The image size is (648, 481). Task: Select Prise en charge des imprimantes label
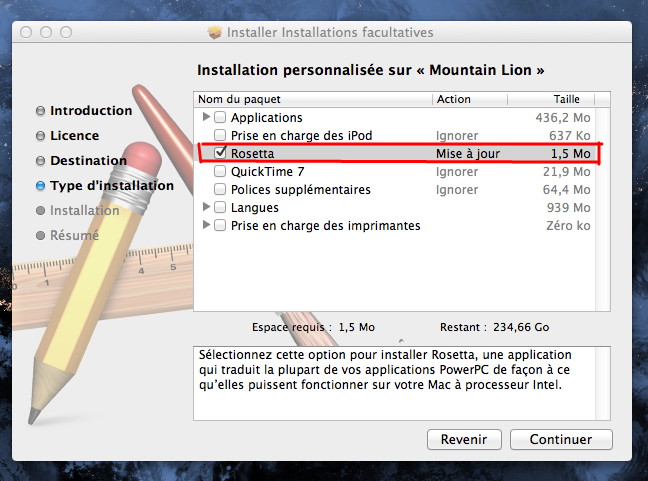(x=325, y=226)
